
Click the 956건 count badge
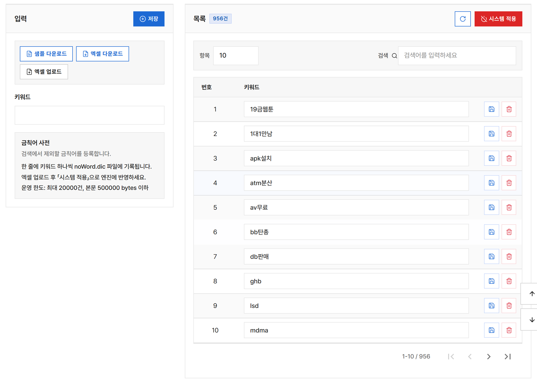tap(220, 18)
